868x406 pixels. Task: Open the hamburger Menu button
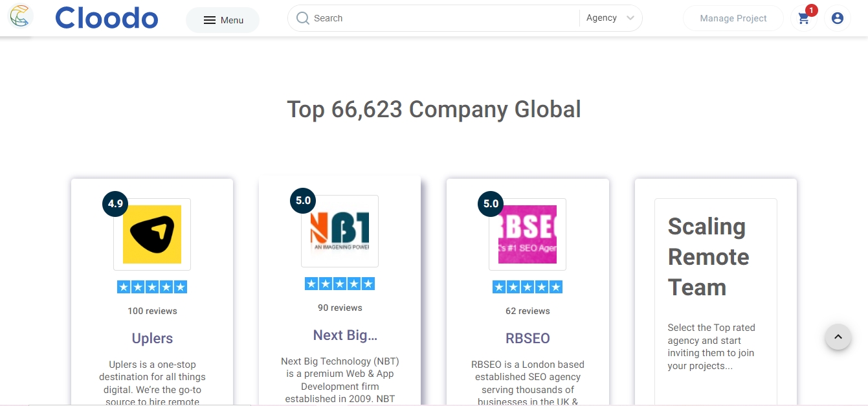tap(223, 20)
